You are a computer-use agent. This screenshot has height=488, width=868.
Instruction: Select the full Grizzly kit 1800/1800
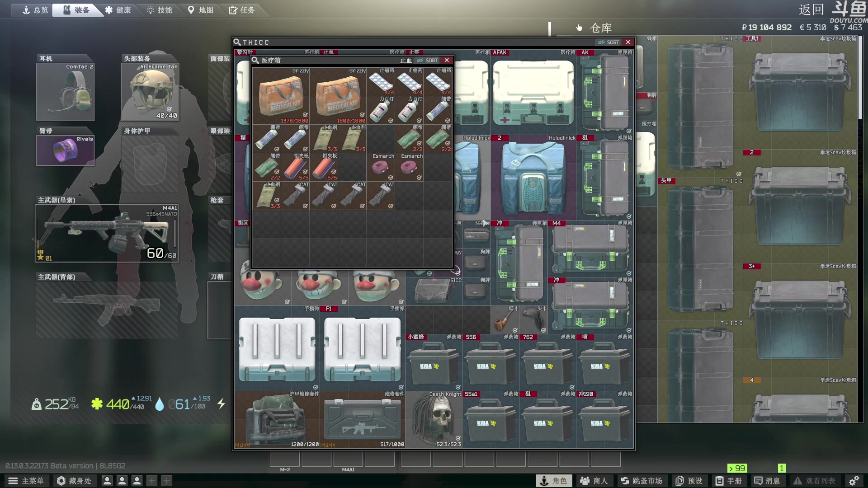coord(338,96)
